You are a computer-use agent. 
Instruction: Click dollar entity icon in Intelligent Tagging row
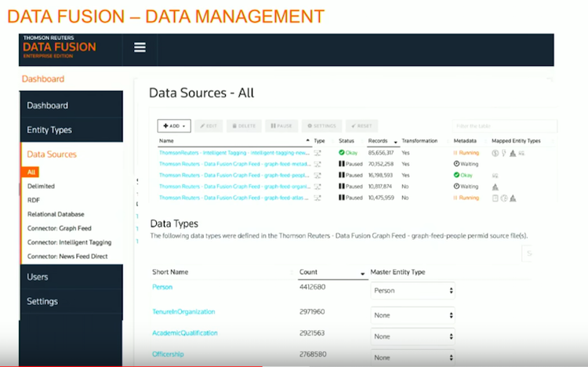[x=495, y=153]
